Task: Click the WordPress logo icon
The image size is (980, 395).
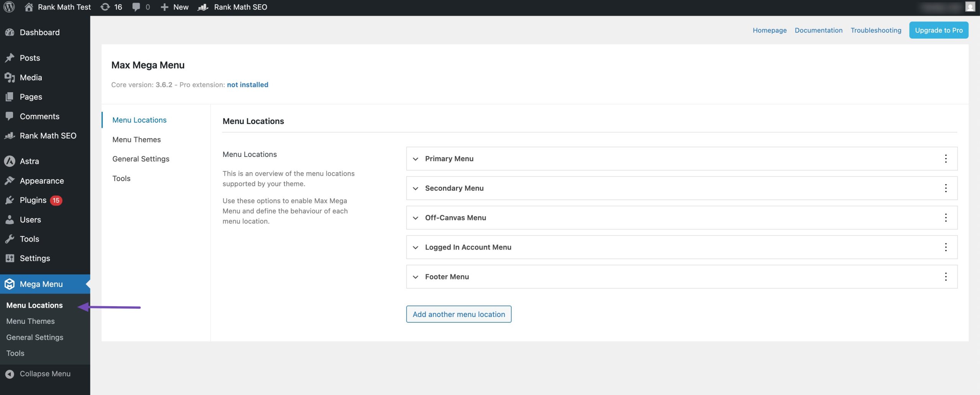Action: (x=9, y=7)
